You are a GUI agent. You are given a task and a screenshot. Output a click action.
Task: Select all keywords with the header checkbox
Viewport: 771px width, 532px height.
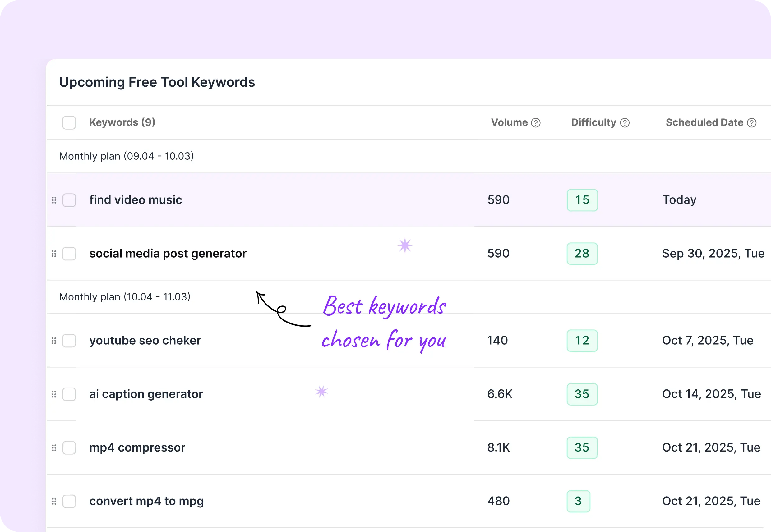[x=69, y=123]
